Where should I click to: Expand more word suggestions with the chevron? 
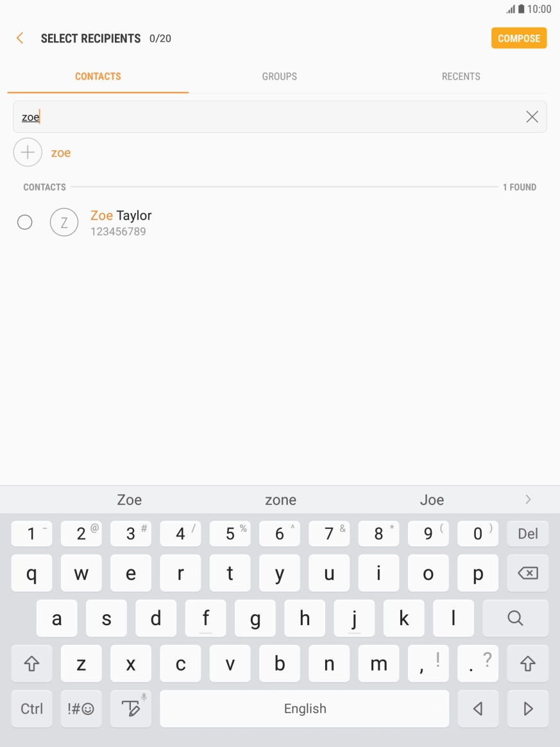coord(528,499)
